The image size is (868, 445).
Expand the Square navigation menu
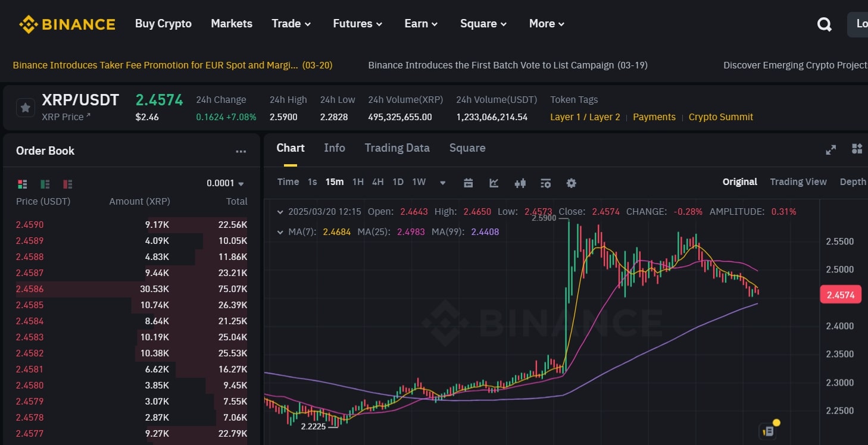click(483, 24)
